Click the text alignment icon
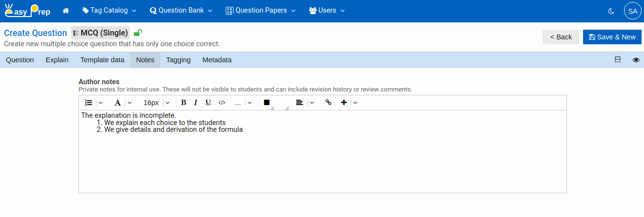644x217 pixels. coord(299,103)
